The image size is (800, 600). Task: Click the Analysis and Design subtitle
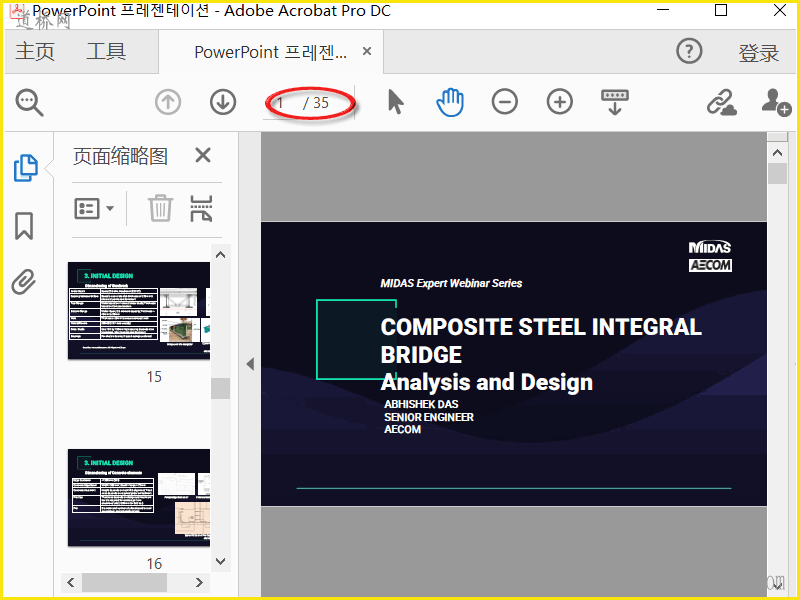point(487,382)
